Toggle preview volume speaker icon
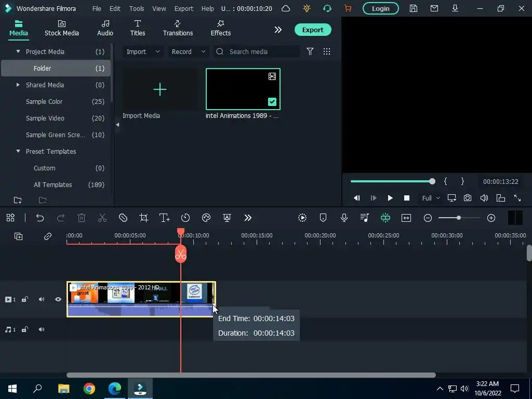532x399 pixels. coord(484,198)
